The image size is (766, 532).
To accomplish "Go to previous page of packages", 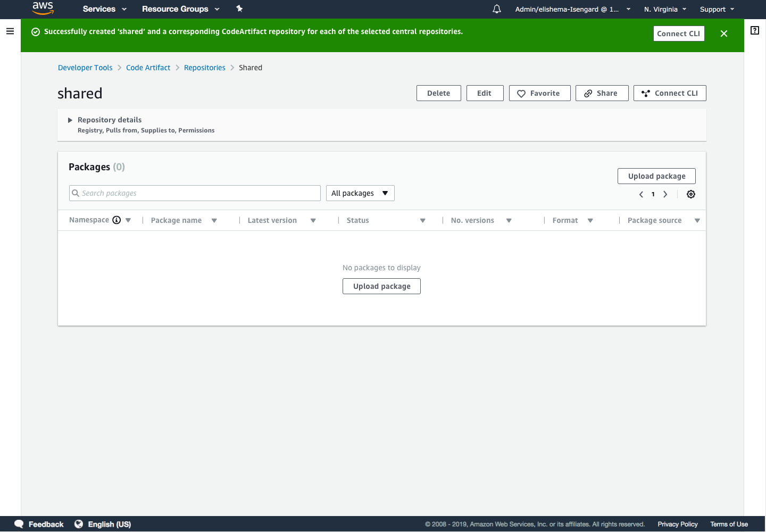I will tap(641, 194).
